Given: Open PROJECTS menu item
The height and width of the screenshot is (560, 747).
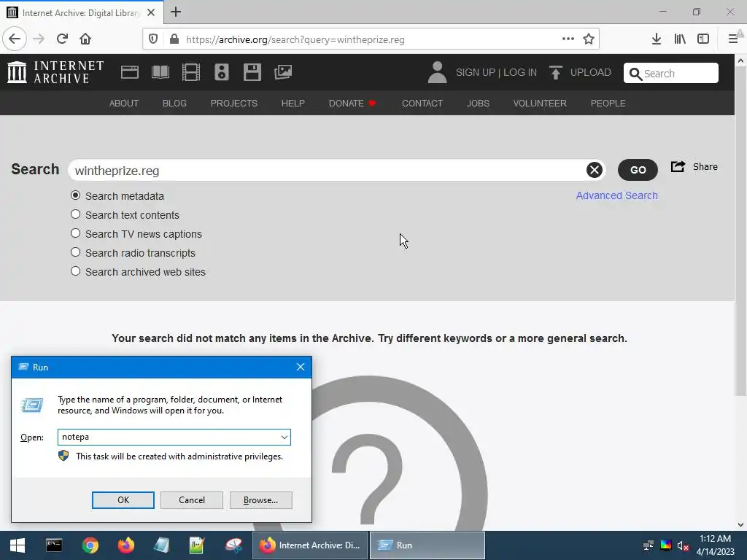Looking at the screenshot, I should 234,104.
